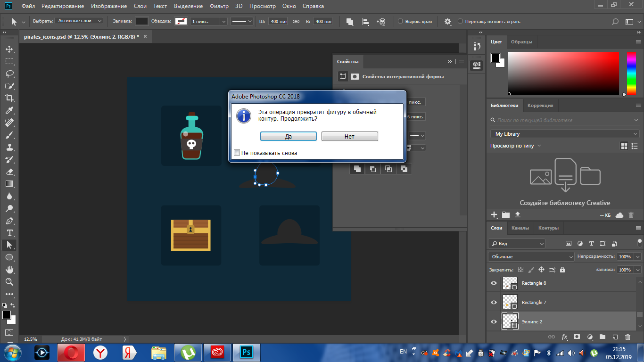Open the Слои menu
Viewport: 644px width, 362px height.
coord(140,6)
